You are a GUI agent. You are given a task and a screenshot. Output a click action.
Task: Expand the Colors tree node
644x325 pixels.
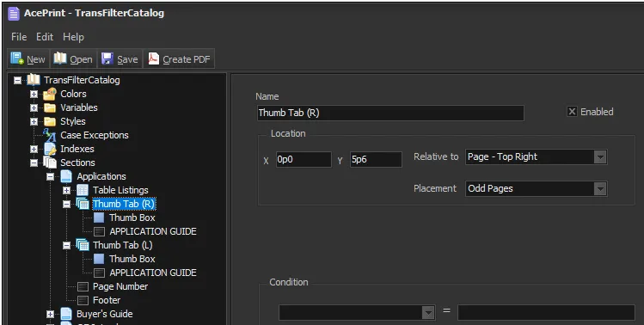(34, 94)
